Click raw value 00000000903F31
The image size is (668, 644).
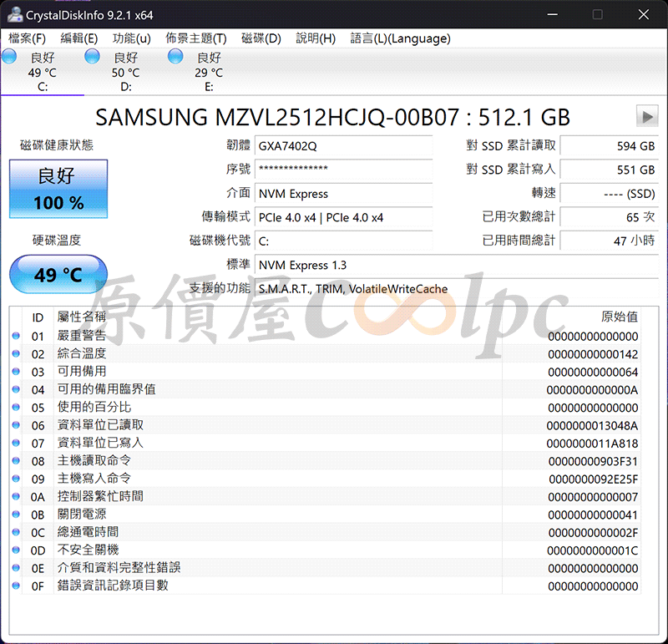(x=593, y=462)
